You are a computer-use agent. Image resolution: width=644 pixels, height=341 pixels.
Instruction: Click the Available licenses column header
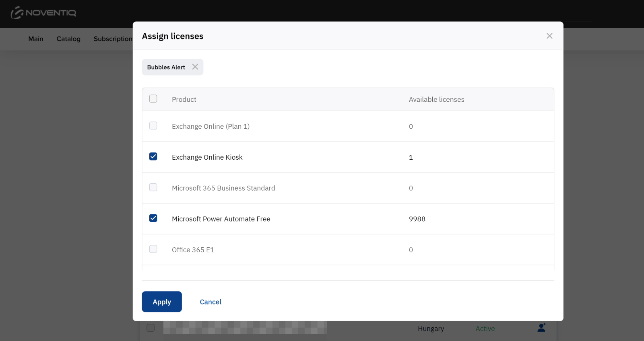[436, 99]
